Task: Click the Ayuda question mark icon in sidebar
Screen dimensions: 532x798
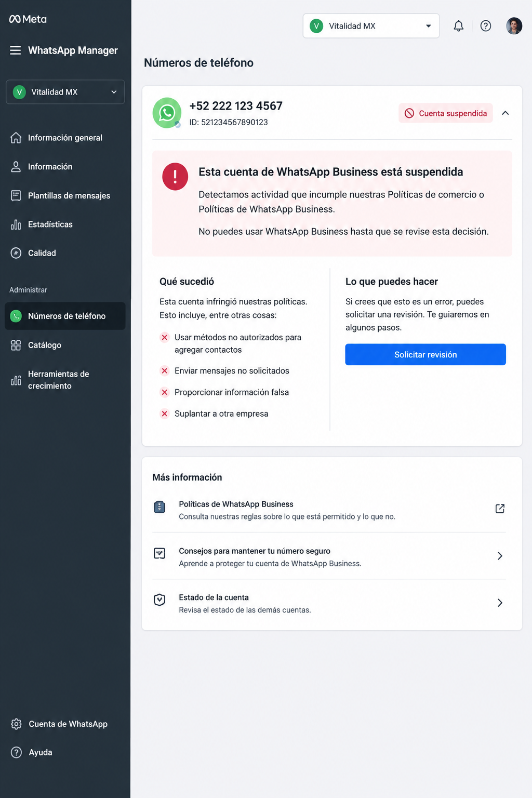Action: 17,752
